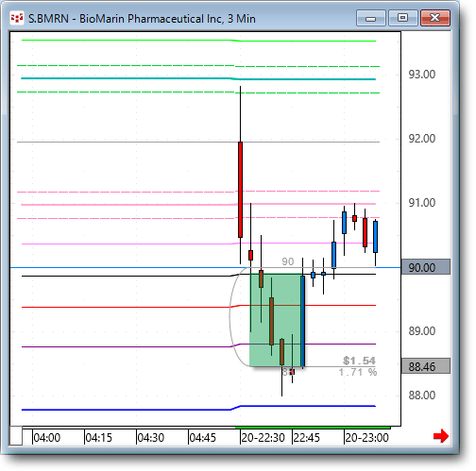The width and height of the screenshot is (476, 471).
Task: Click the $1.54 measurement value
Action: click(x=359, y=361)
